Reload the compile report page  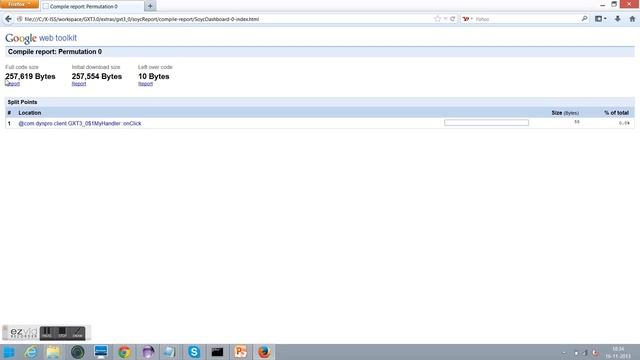tap(452, 19)
